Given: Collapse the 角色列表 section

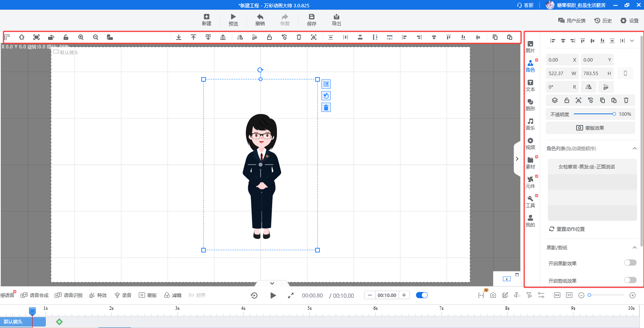Looking at the screenshot, I should (x=634, y=148).
